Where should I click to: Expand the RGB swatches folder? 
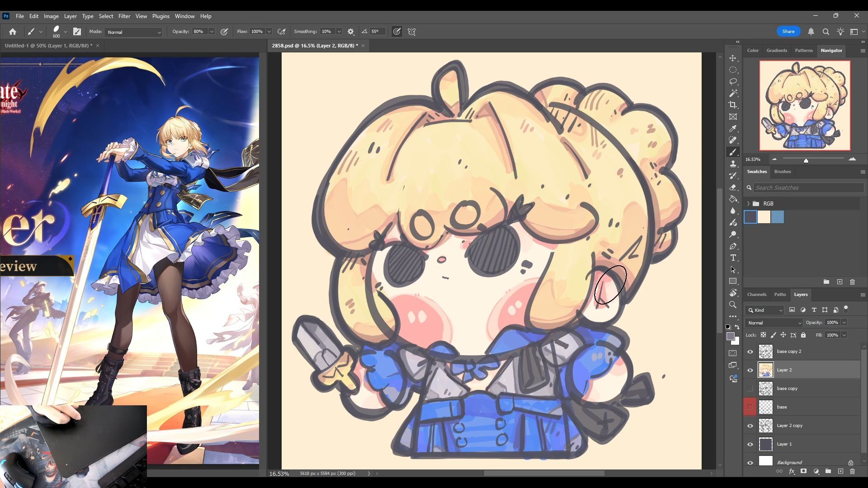[749, 204]
